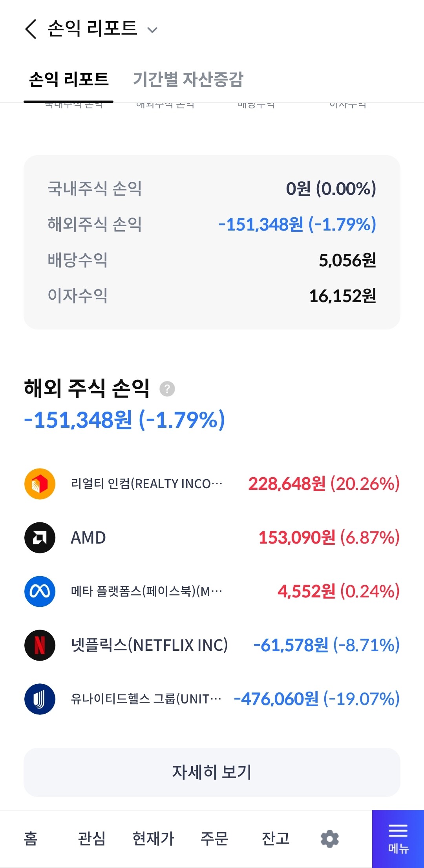Viewport: 424px width, 868px height.
Task: Tap the UnitedHealth Group logo icon
Action: pyautogui.click(x=40, y=699)
